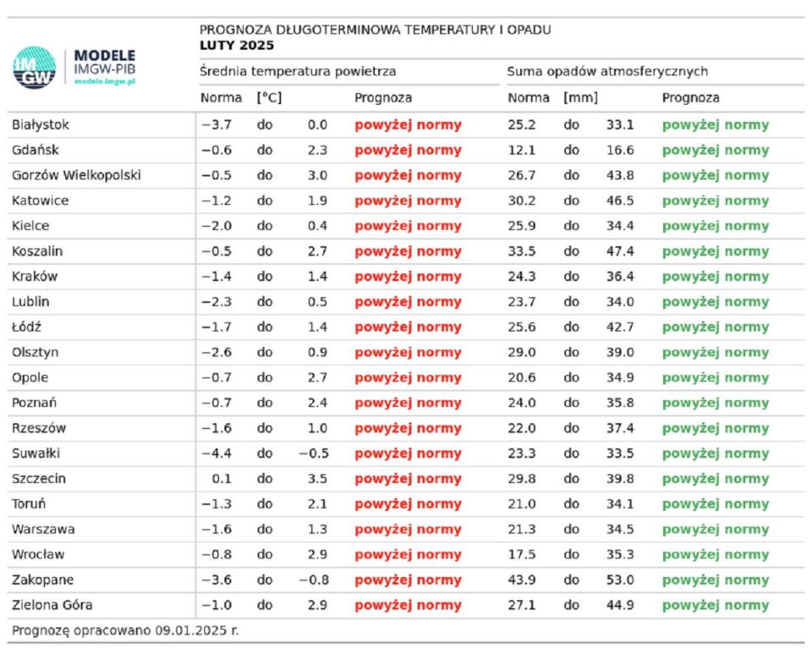Click the Prognozę opracowano 09.01.2025 footer
Viewport: 812px width, 660px height.
tap(125, 631)
